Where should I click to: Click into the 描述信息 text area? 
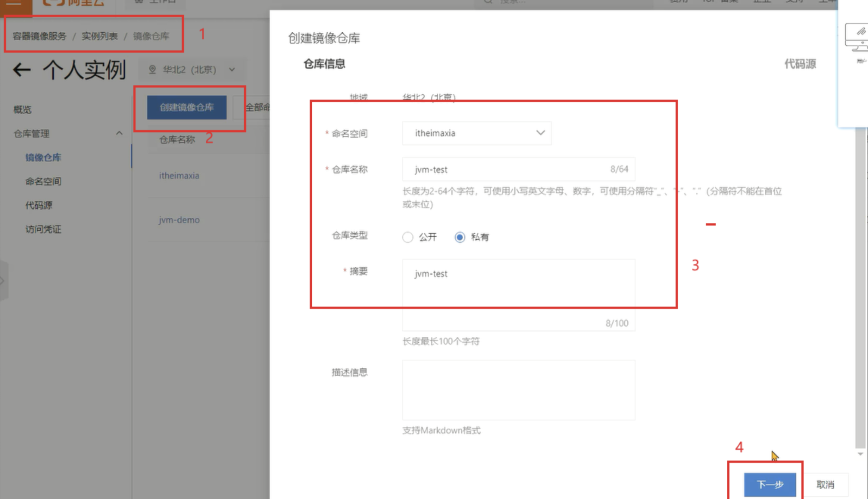518,390
